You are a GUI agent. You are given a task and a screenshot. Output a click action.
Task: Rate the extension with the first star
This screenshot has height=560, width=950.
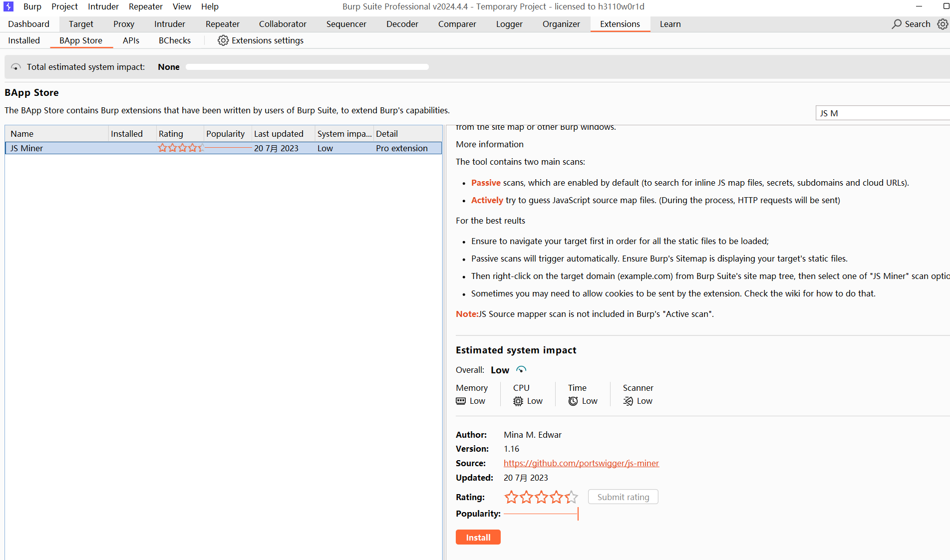(x=511, y=497)
